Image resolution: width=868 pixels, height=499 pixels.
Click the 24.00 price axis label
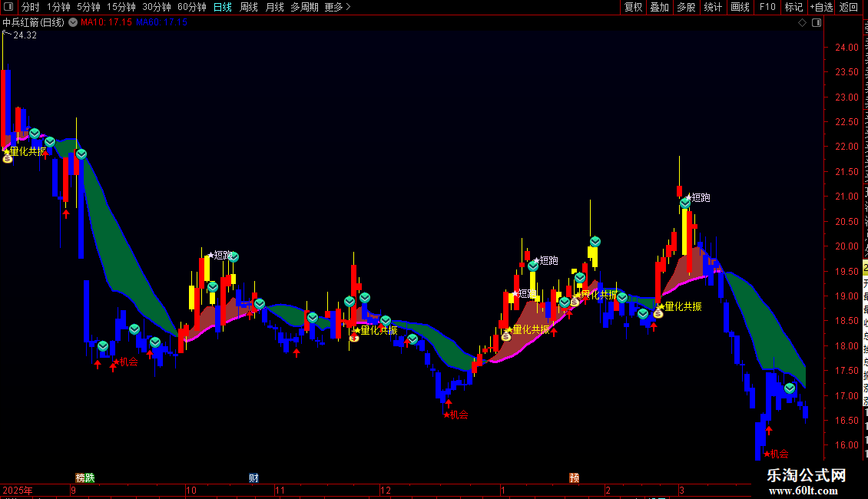pos(847,48)
